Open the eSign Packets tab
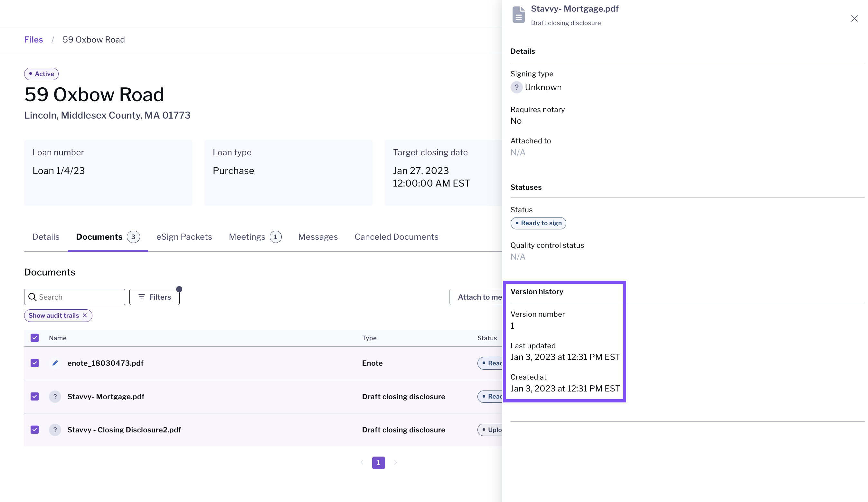The image size is (868, 502). click(184, 237)
